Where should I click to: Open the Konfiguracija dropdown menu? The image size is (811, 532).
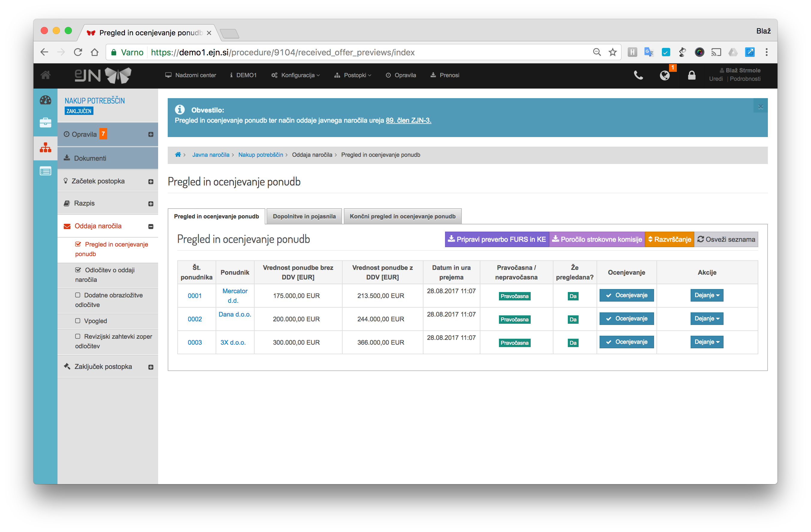pos(295,75)
